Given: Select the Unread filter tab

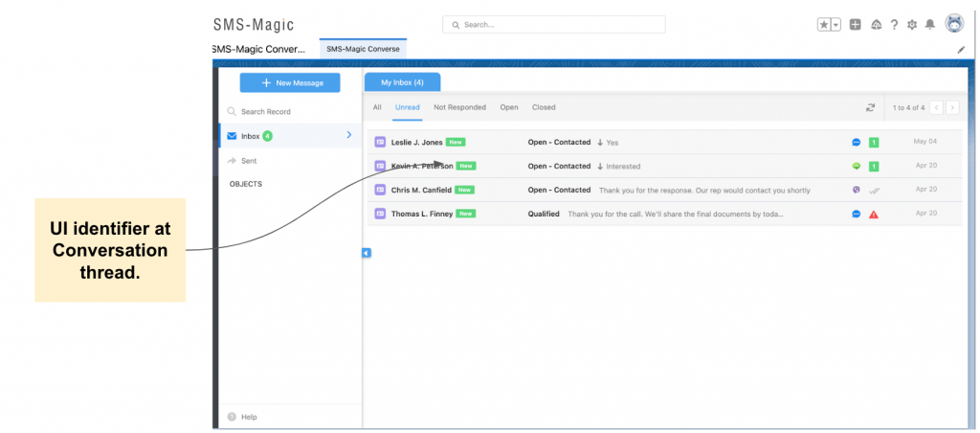Looking at the screenshot, I should click(x=408, y=107).
